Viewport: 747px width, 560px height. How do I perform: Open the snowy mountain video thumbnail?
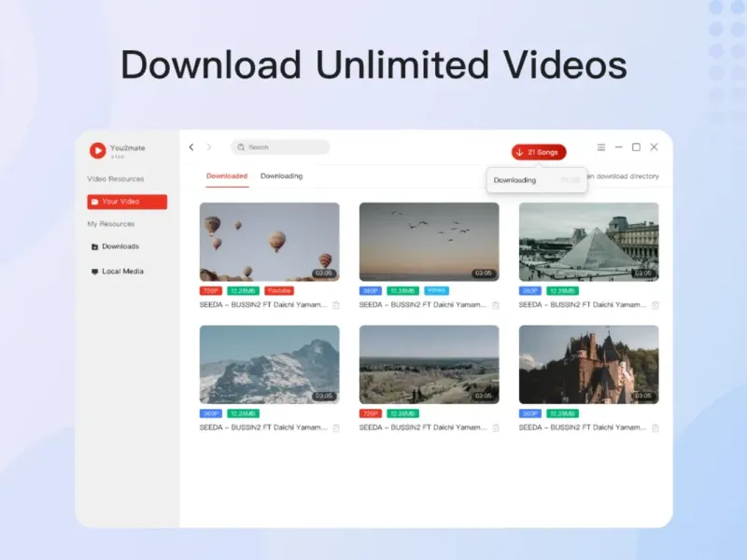(x=270, y=365)
